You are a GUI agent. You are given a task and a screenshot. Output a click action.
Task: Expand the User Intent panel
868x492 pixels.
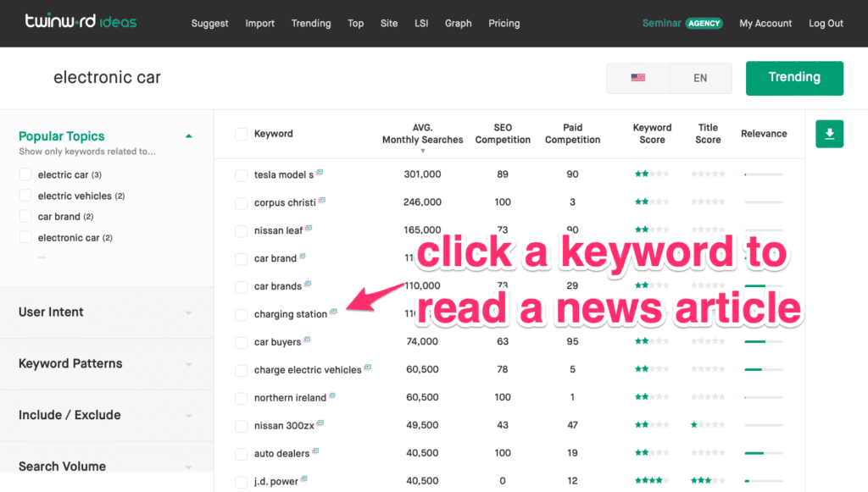coord(106,312)
